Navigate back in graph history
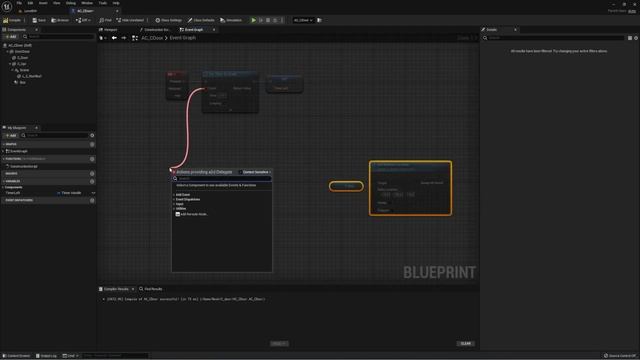The height and width of the screenshot is (360, 640). coord(114,38)
